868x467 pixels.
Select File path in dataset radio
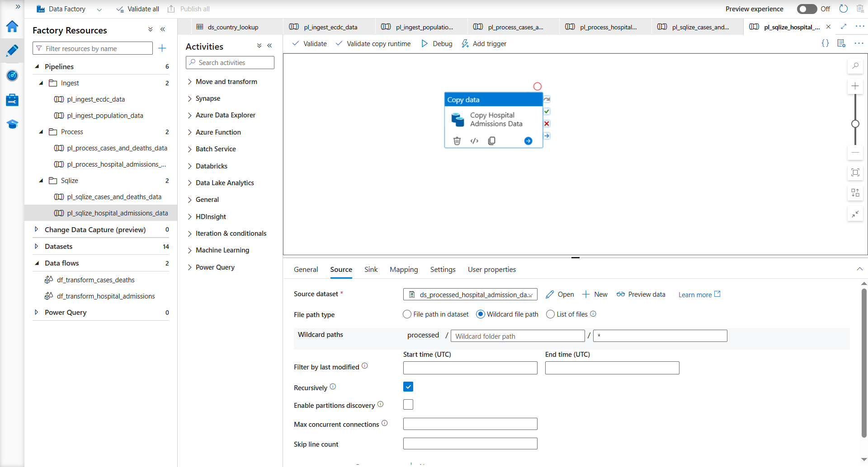407,314
